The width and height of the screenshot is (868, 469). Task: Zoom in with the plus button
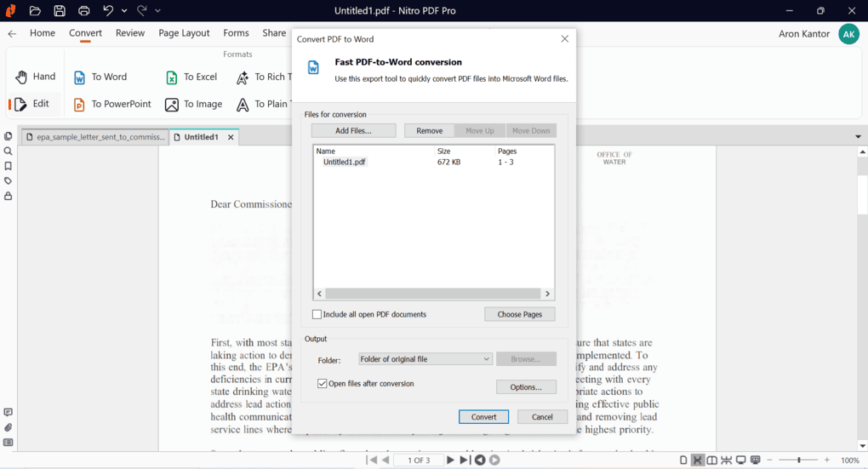click(x=827, y=460)
